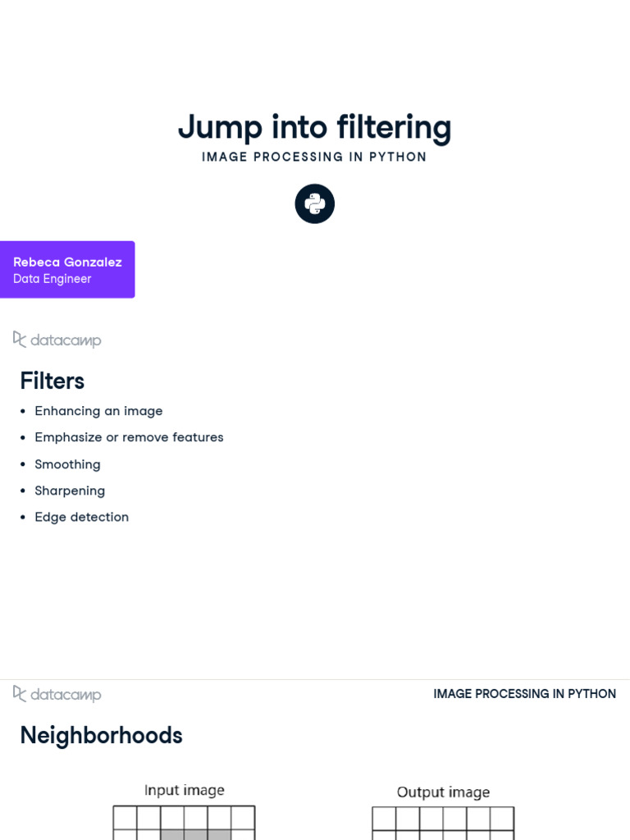
Task: Click the Filters heading
Action: [52, 381]
